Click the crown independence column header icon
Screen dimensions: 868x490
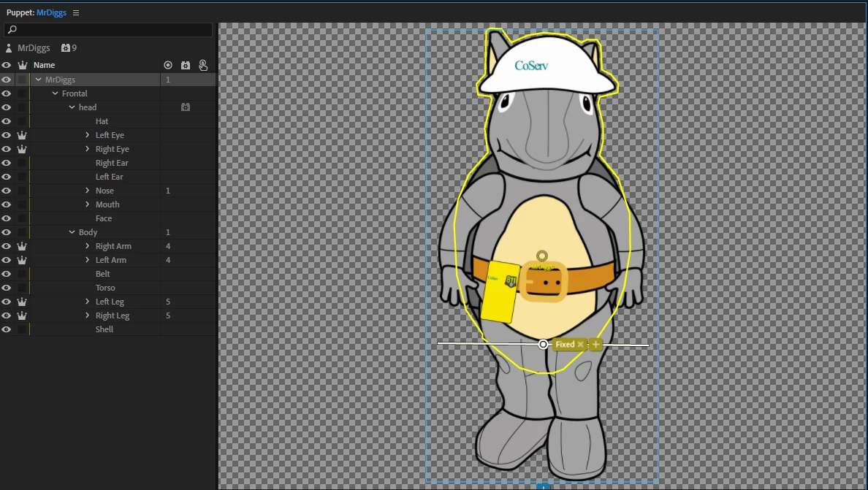22,65
